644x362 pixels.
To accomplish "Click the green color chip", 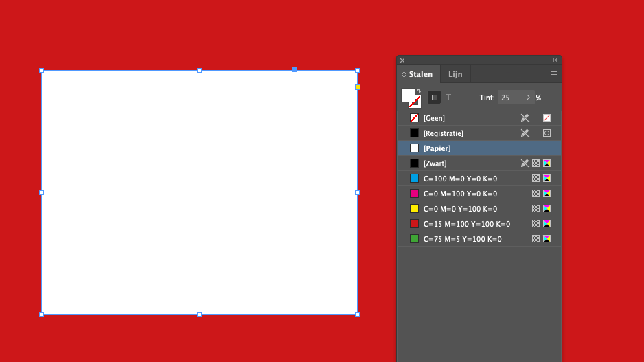I will point(415,239).
